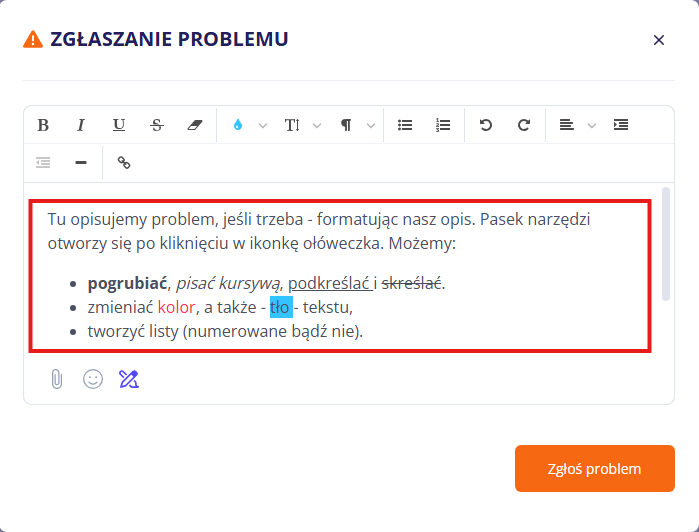Screen dimensions: 699x532
Task: Toggle bold formatting button
Action: (43, 125)
